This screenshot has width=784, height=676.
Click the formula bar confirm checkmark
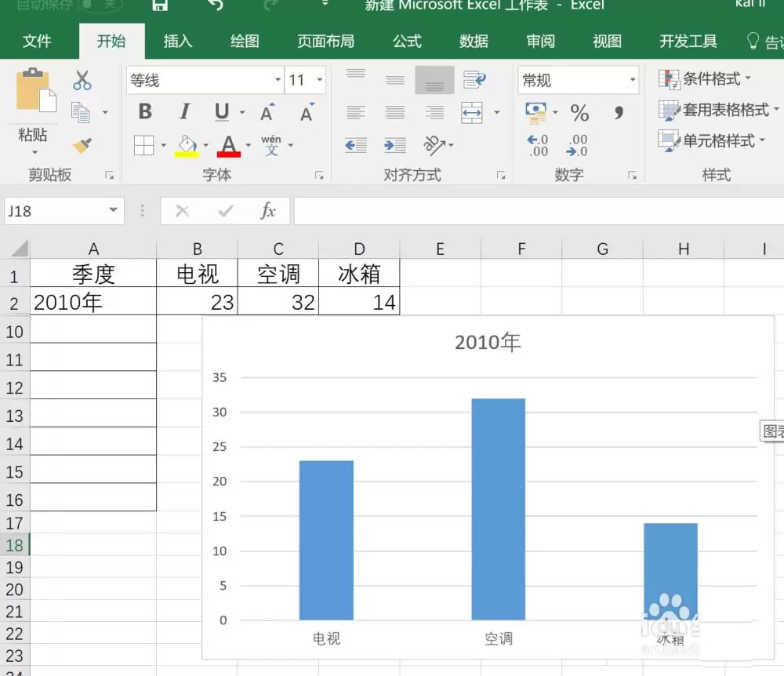coord(226,211)
